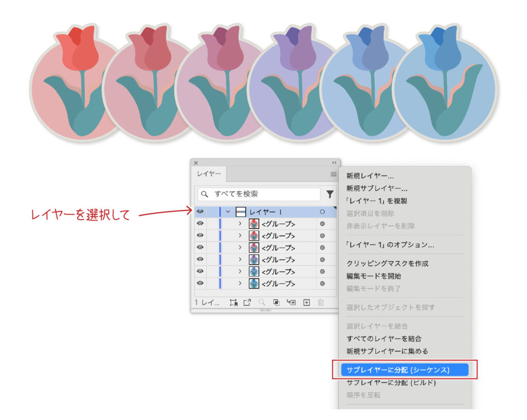Click the filter funnel icon in Layers panel
The height and width of the screenshot is (420, 527).
[x=330, y=194]
